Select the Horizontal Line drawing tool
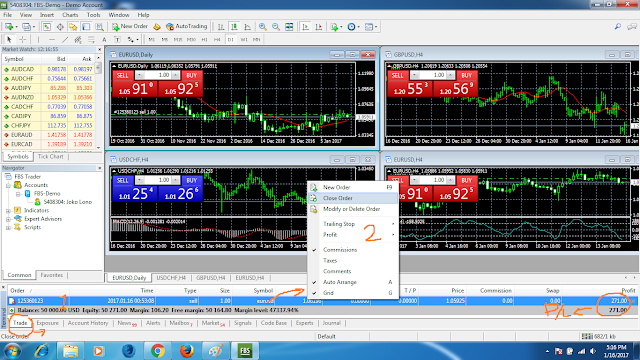Screen dimensions: 640x360 (x=52, y=40)
